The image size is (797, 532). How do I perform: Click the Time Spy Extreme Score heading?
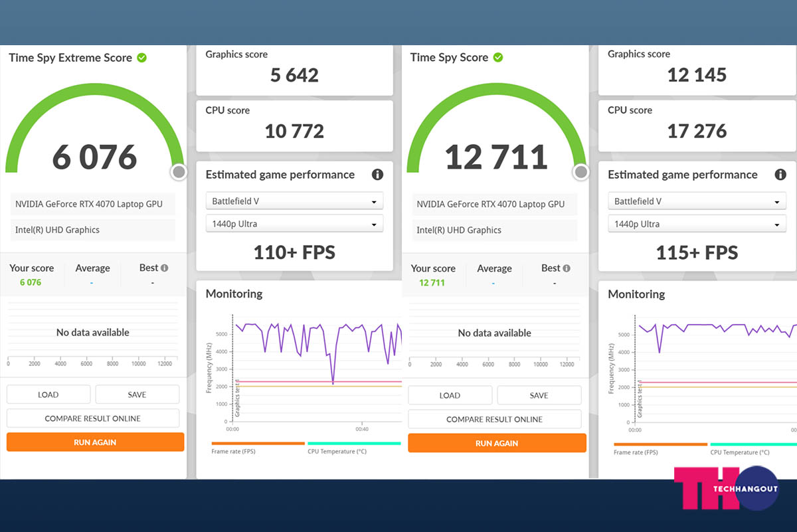(x=70, y=58)
